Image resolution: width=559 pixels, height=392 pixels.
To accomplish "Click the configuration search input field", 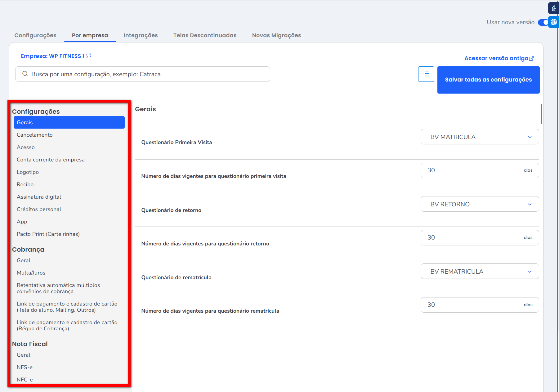I will pyautogui.click(x=149, y=74).
